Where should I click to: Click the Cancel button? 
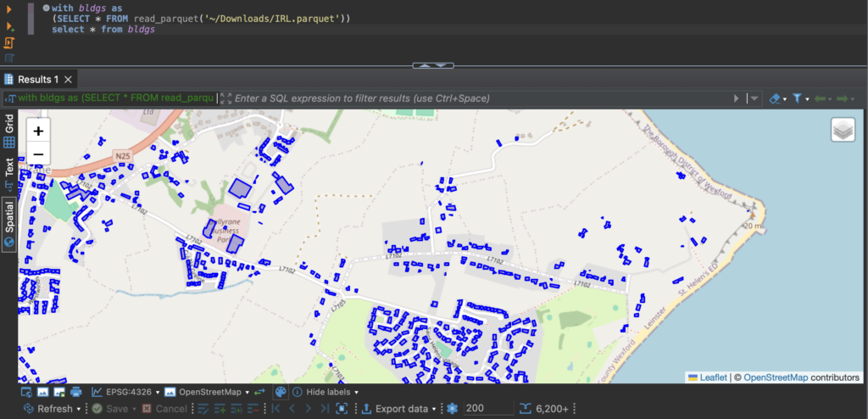click(164, 409)
